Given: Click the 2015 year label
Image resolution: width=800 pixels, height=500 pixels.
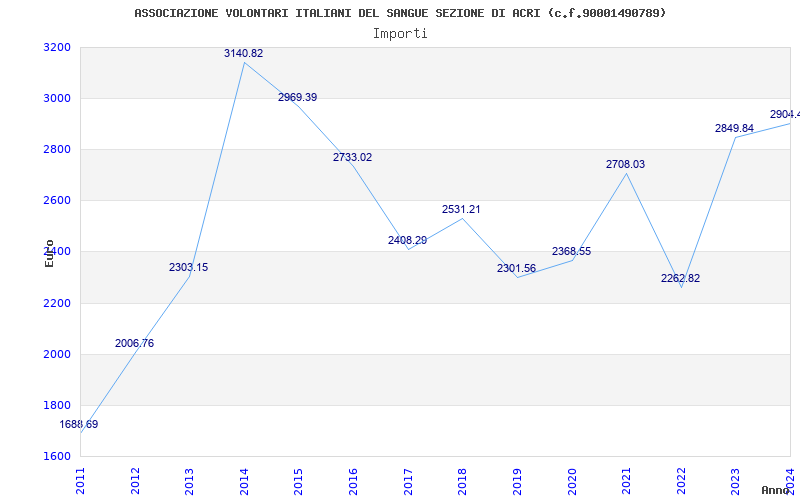Looking at the screenshot, I should coord(299,481).
